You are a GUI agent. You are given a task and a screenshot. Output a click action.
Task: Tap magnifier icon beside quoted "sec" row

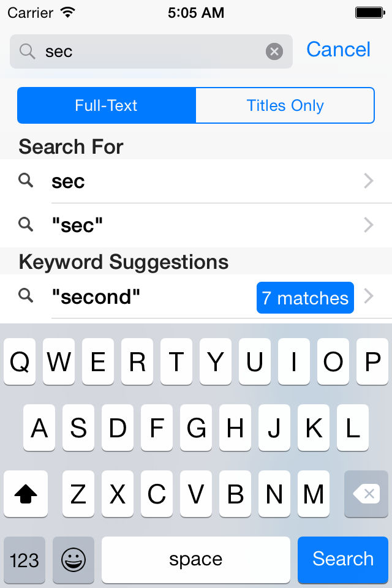click(x=26, y=224)
